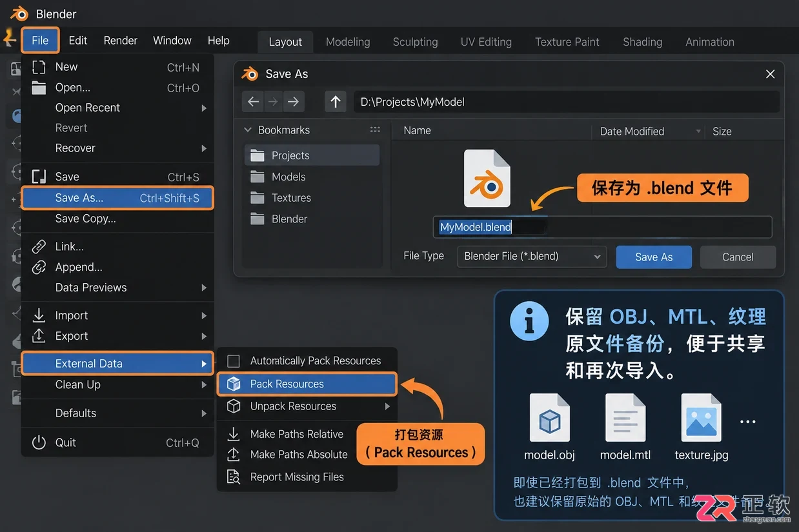The image size is (799, 532).
Task: Switch to the Texture Paint tab
Action: click(x=567, y=42)
